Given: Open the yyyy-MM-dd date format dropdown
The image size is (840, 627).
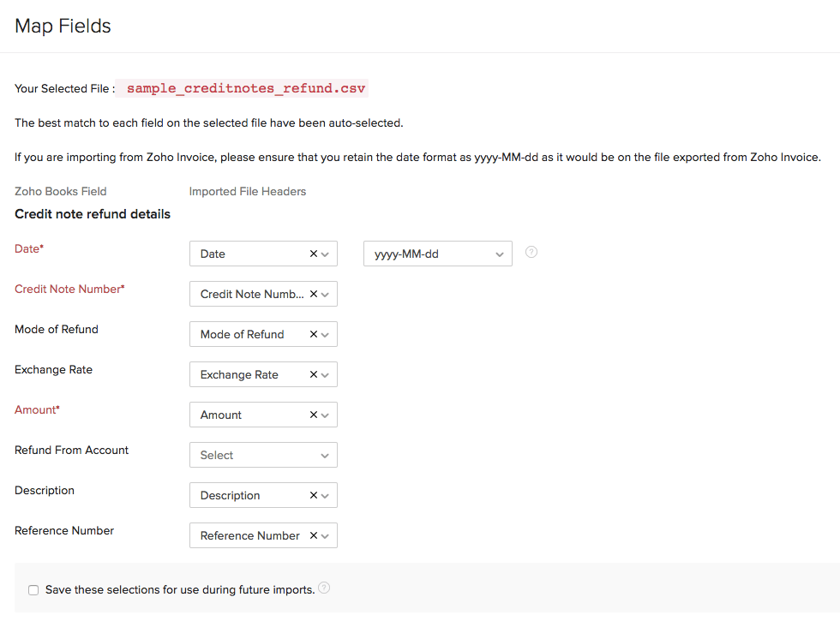Looking at the screenshot, I should coord(437,254).
